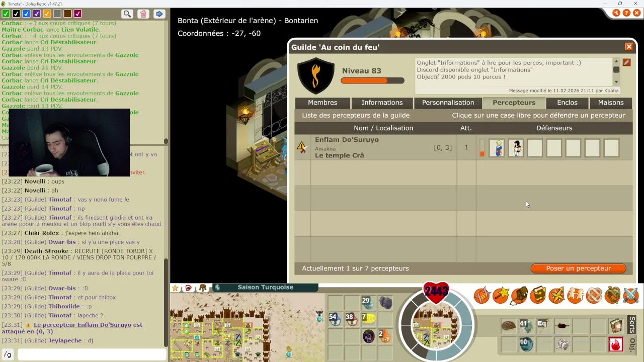Click the guild experience progress bar
This screenshot has width=644, height=362.
coord(372,80)
